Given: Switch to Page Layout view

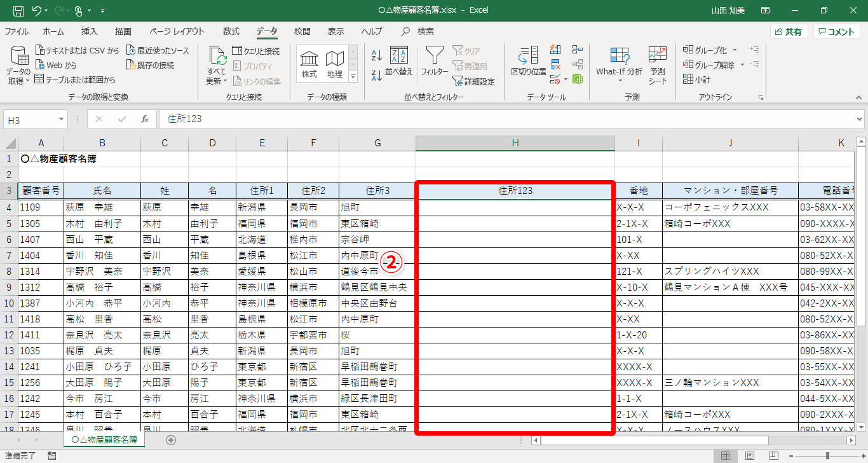Looking at the screenshot, I should coord(750,455).
